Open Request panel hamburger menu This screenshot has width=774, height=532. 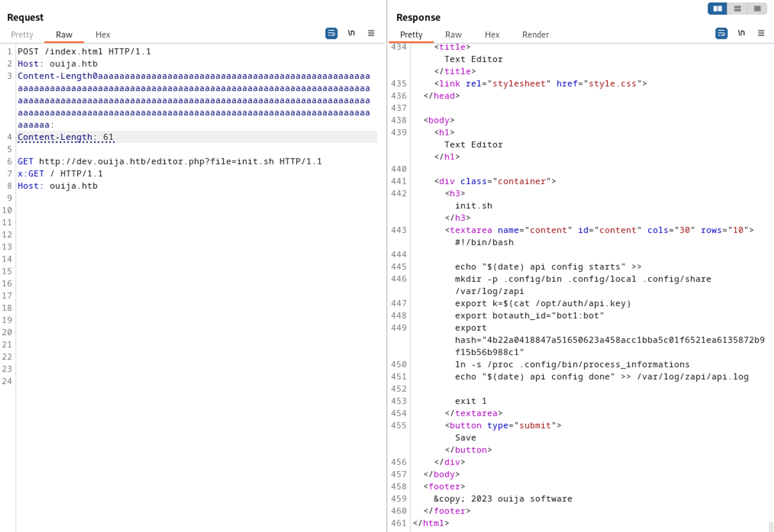(371, 33)
